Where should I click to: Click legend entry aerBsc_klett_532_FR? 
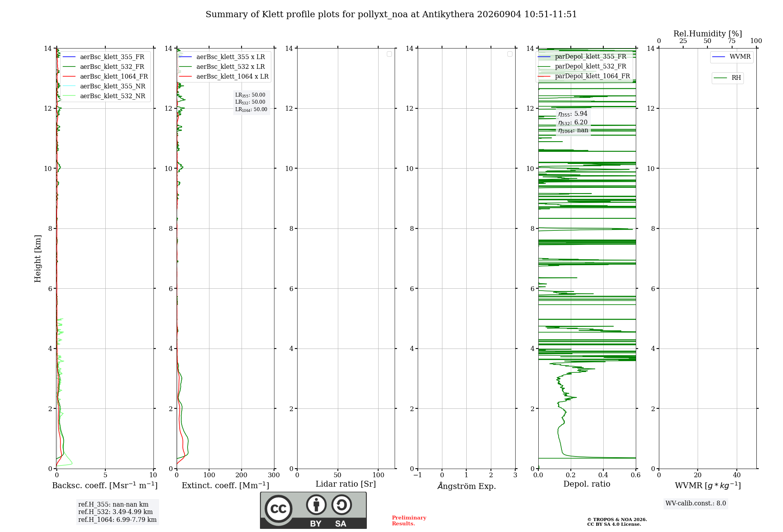pos(112,67)
